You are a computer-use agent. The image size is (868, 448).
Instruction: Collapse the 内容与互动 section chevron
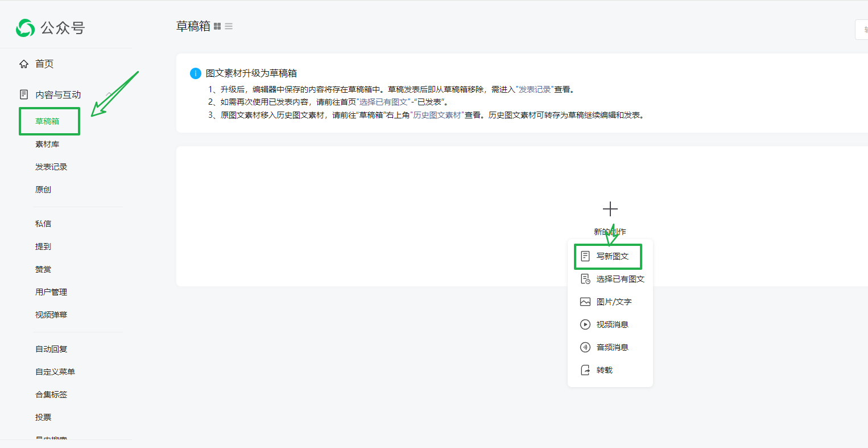109,94
